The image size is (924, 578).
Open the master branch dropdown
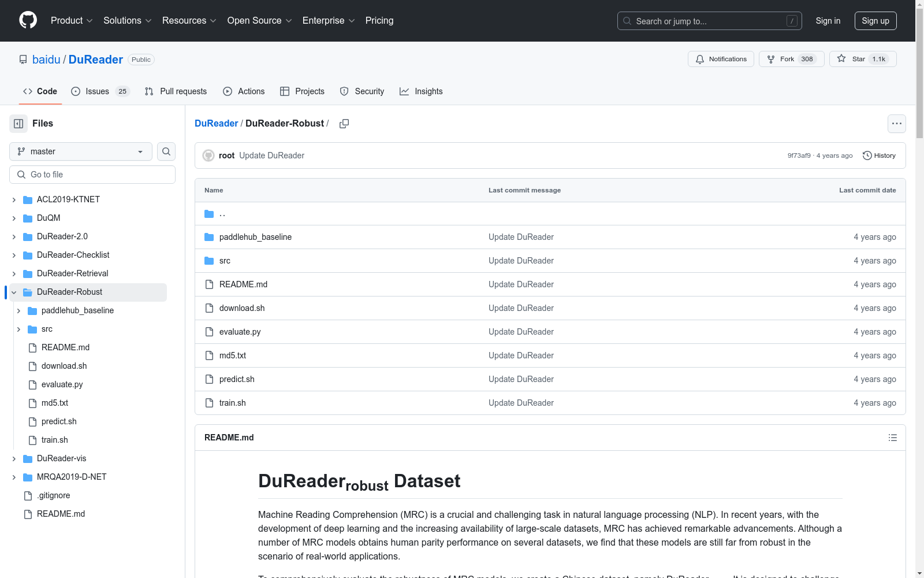[x=81, y=151]
